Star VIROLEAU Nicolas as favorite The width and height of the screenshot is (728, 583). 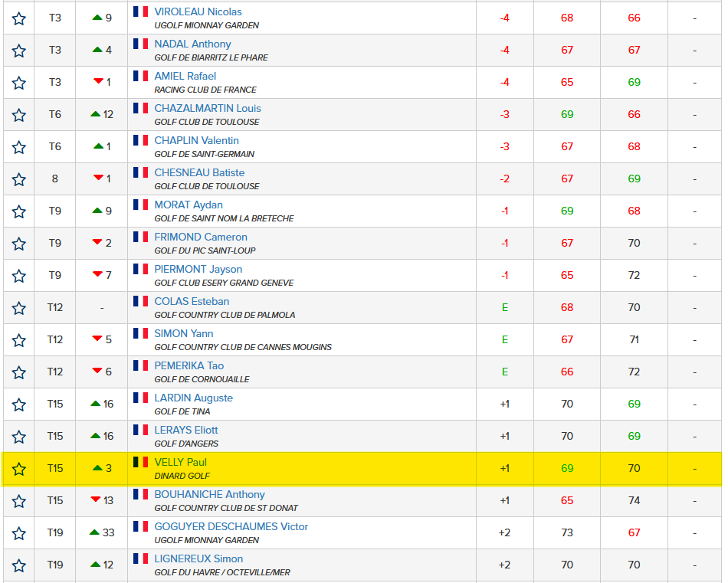[19, 18]
